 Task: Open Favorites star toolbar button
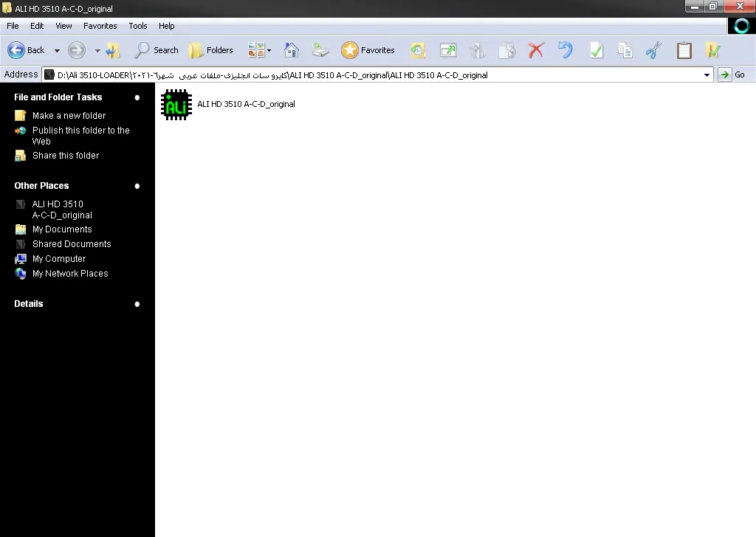[x=368, y=50]
